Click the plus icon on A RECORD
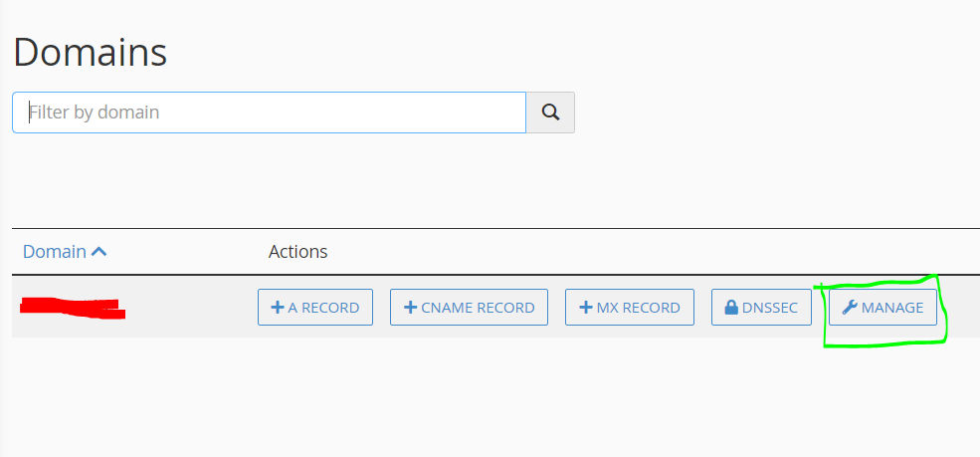980x457 pixels. click(278, 307)
